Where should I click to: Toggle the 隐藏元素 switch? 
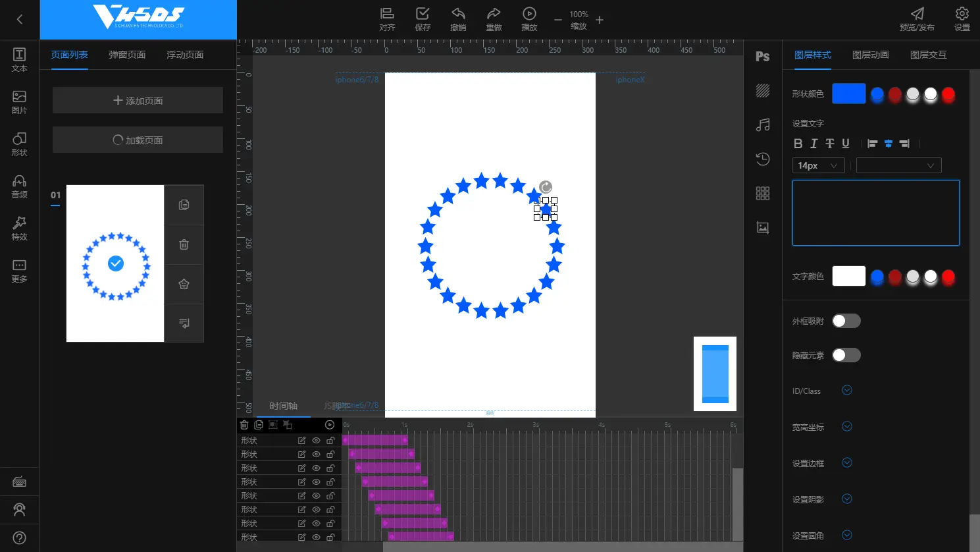point(846,355)
